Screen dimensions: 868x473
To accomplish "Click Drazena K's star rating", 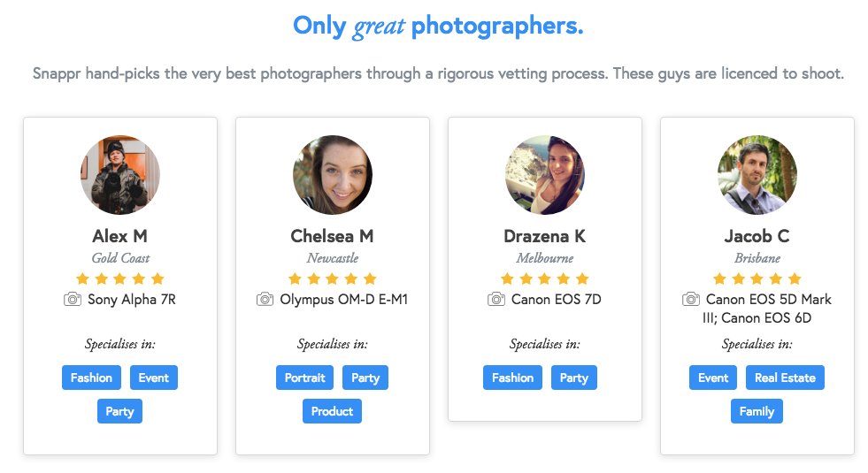I will click(x=545, y=278).
